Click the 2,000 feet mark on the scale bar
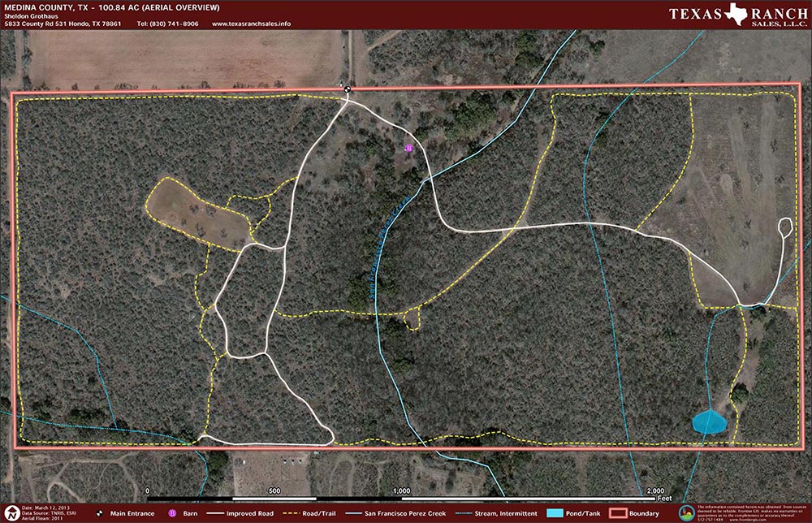This screenshot has width=812, height=523. point(654,491)
